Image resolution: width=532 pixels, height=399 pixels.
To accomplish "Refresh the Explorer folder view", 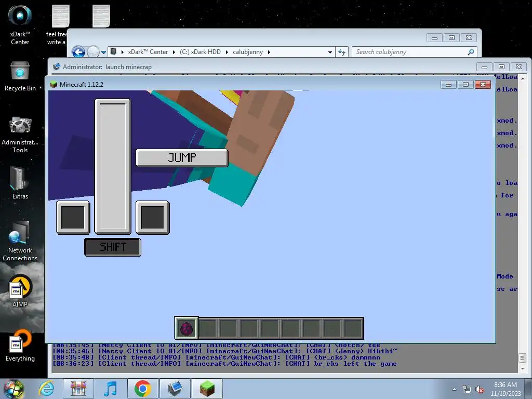I will 342,52.
